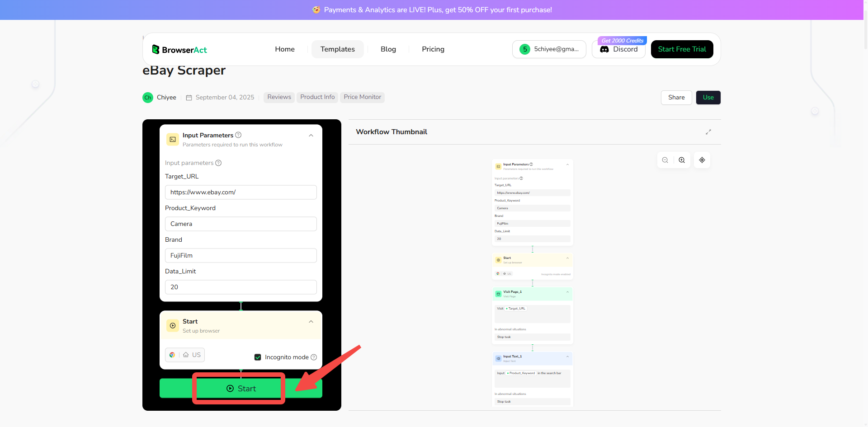Click the Chrome browser icon
The height and width of the screenshot is (427, 868).
[x=172, y=355]
